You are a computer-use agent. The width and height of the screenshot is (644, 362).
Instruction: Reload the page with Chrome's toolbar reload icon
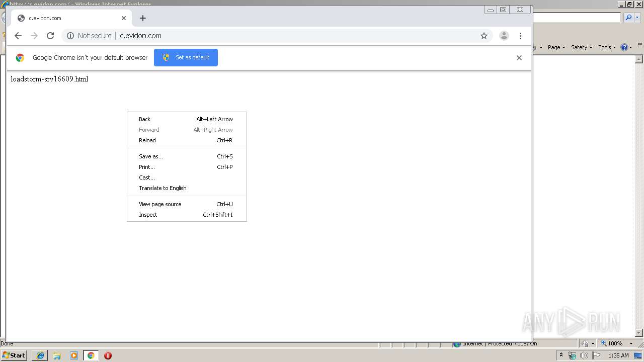coord(50,36)
